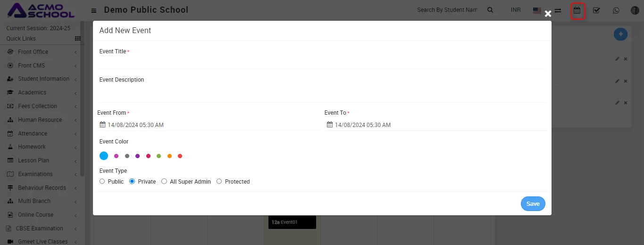Expand the Front Office menu
Image resolution: width=644 pixels, height=245 pixels.
point(33,52)
